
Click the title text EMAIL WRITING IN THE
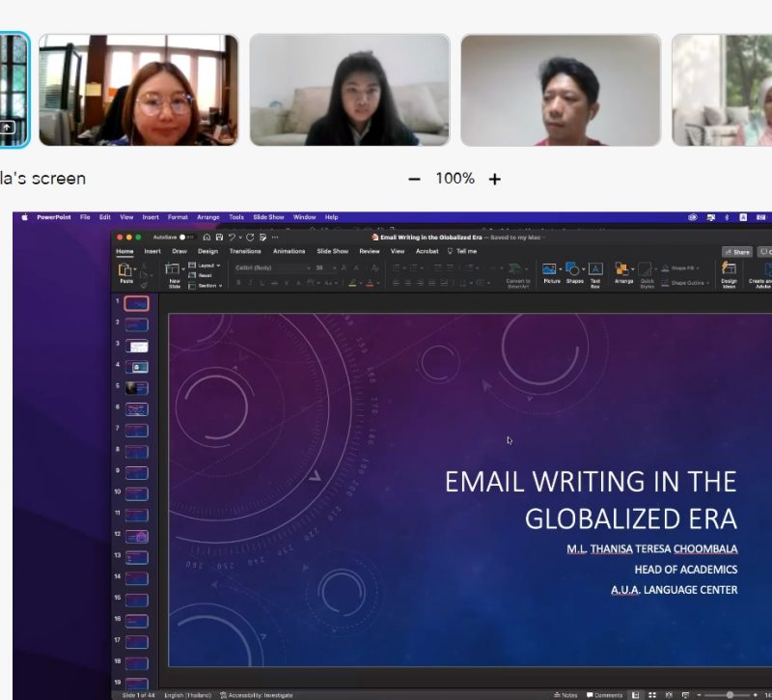[x=591, y=482]
